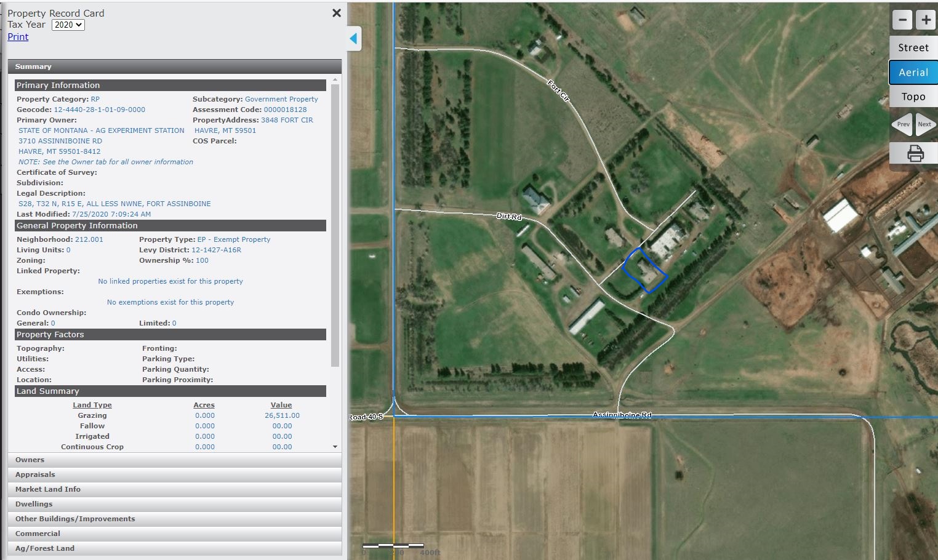Switch map to Street view
The width and height of the screenshot is (938, 560).
click(913, 48)
